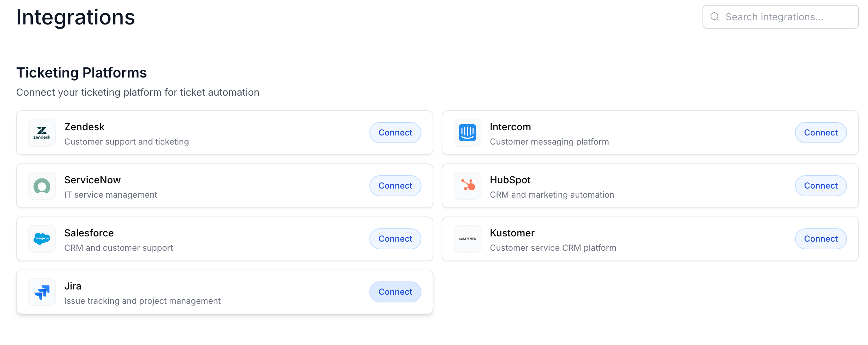868x345 pixels.
Task: Select the Zendesk title text
Action: point(84,127)
